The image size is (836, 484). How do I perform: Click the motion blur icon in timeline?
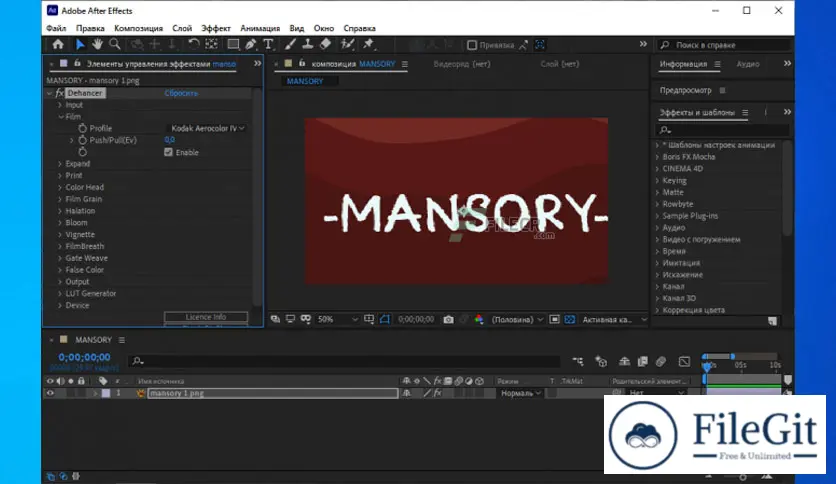click(x=661, y=361)
